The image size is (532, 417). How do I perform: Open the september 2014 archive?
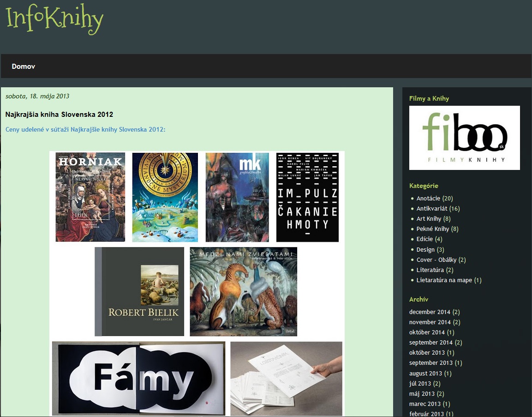pos(431,342)
